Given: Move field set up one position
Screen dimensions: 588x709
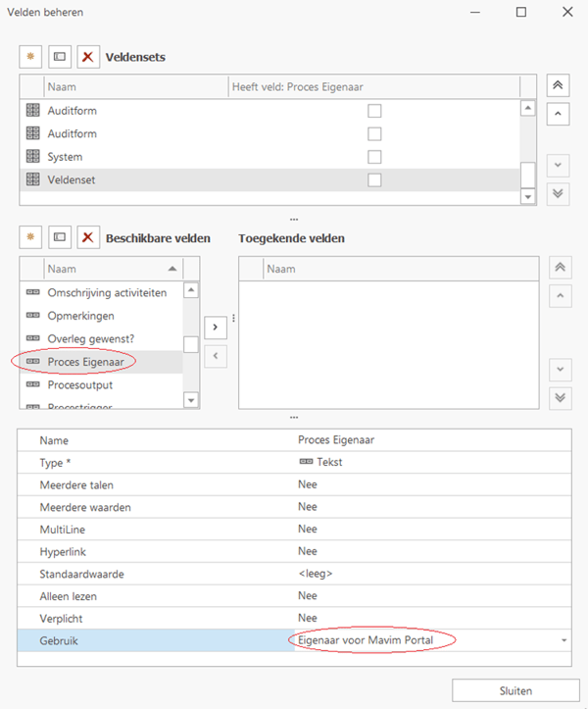Looking at the screenshot, I should (x=558, y=114).
